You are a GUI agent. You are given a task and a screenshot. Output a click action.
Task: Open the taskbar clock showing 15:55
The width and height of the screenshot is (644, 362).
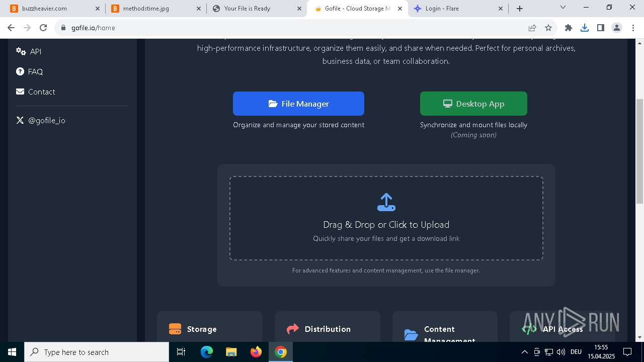click(601, 352)
